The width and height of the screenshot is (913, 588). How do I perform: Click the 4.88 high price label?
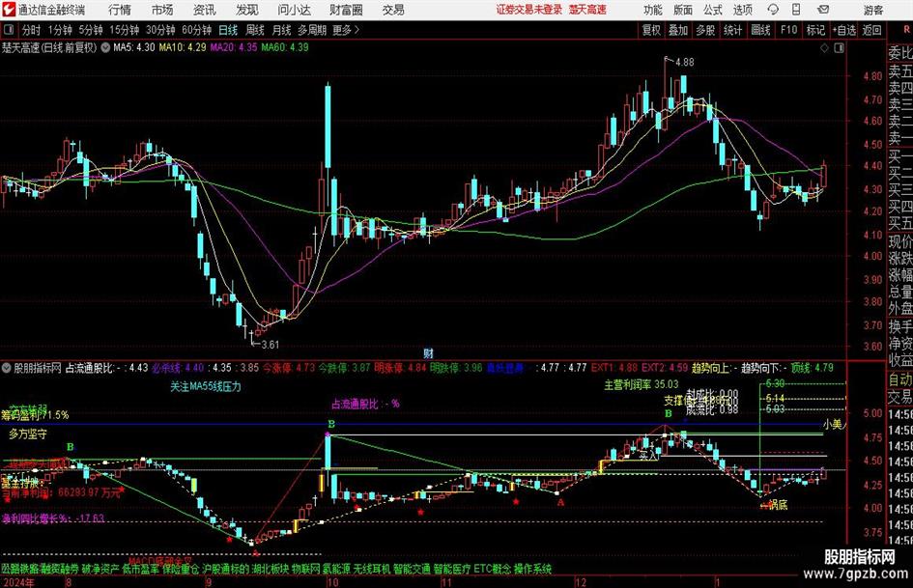tap(685, 62)
